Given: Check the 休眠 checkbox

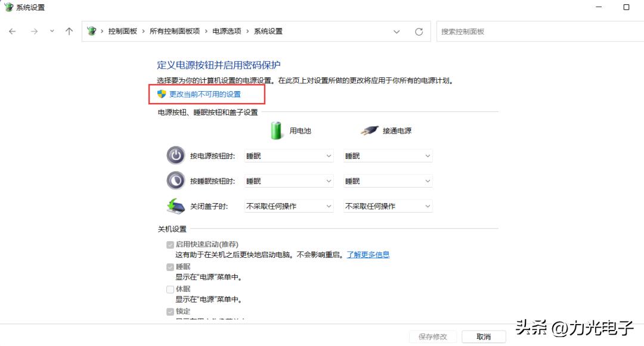Looking at the screenshot, I should (171, 289).
